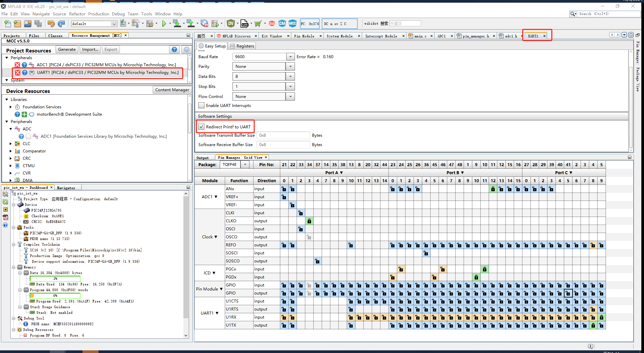
Task: Click the Easy Setup tab button
Action: (212, 46)
